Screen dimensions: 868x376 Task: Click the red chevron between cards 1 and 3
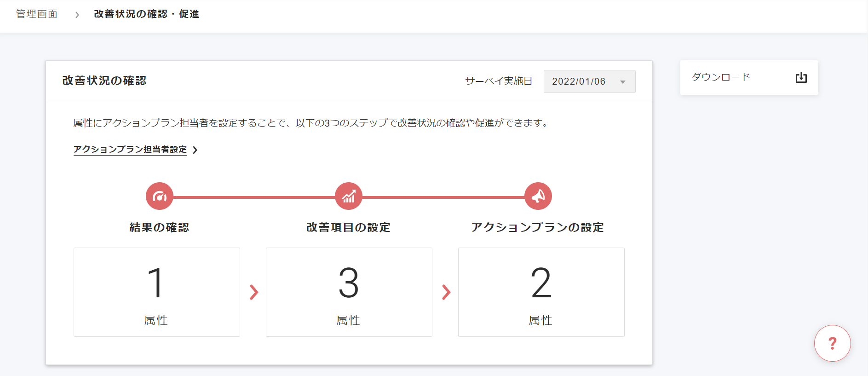pos(254,292)
